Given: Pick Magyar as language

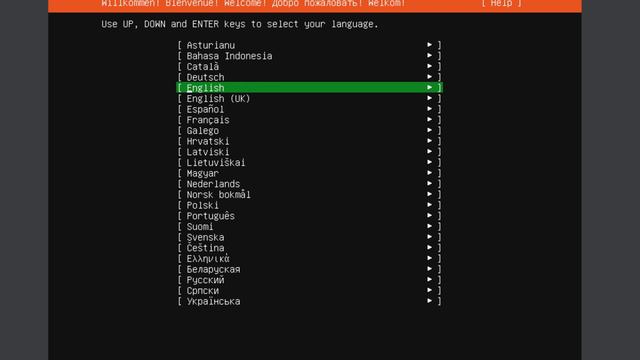Looking at the screenshot, I should tap(309, 173).
